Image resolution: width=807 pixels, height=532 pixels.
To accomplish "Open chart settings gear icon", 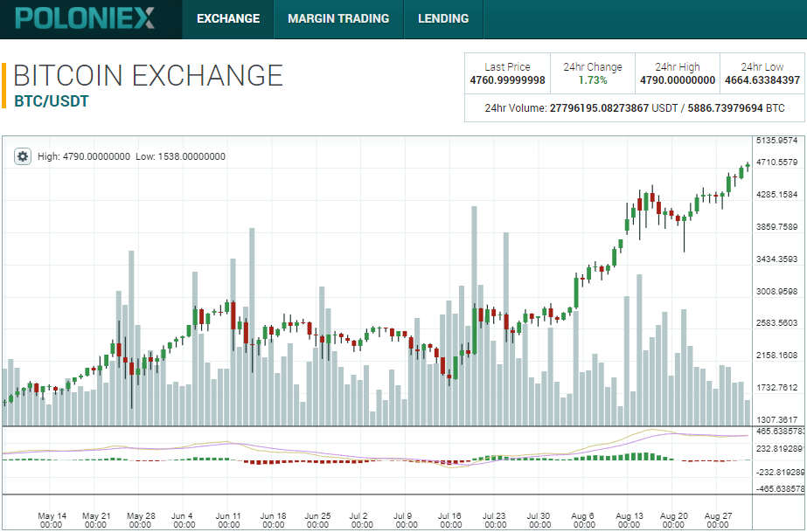I will point(22,156).
